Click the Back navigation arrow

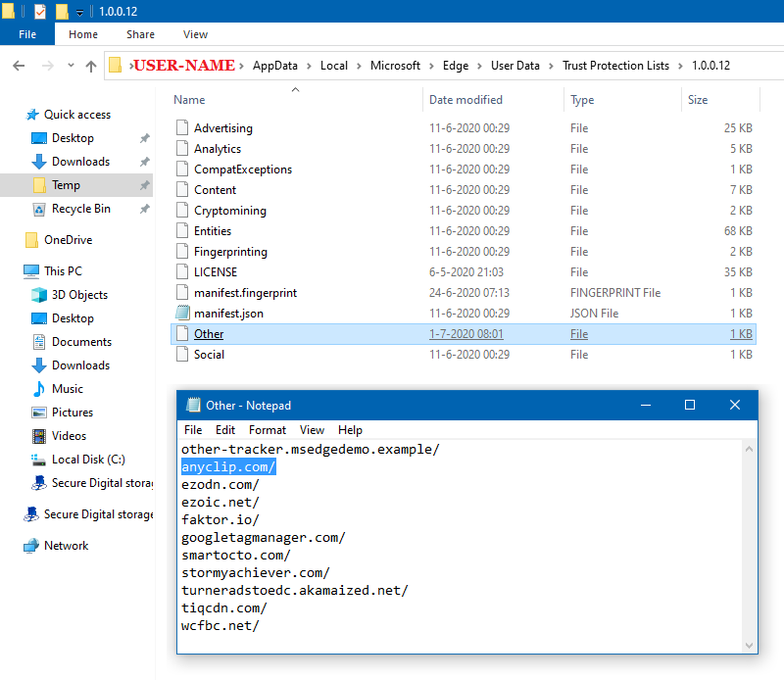[19, 66]
